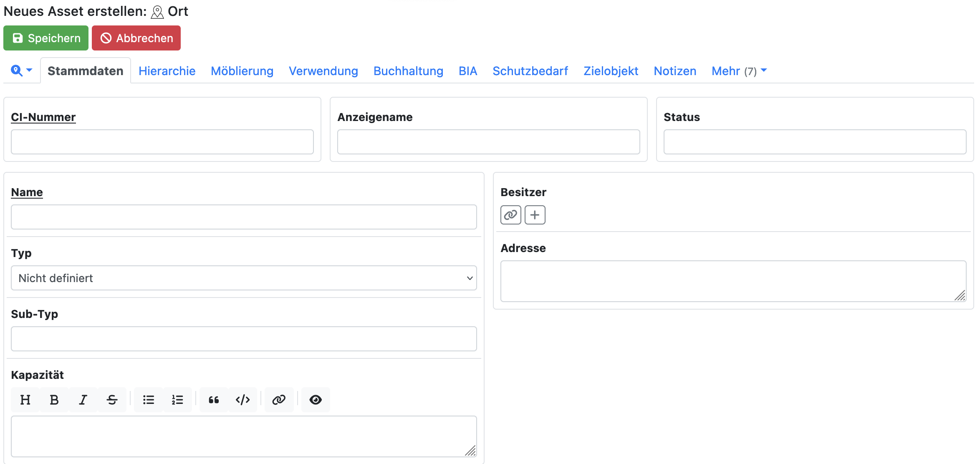Switch to the Stammdaten tab

click(86, 71)
